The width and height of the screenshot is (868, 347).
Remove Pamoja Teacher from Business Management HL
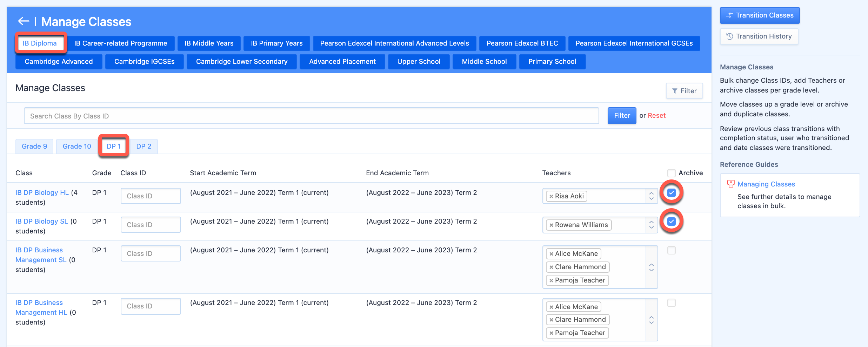click(551, 333)
